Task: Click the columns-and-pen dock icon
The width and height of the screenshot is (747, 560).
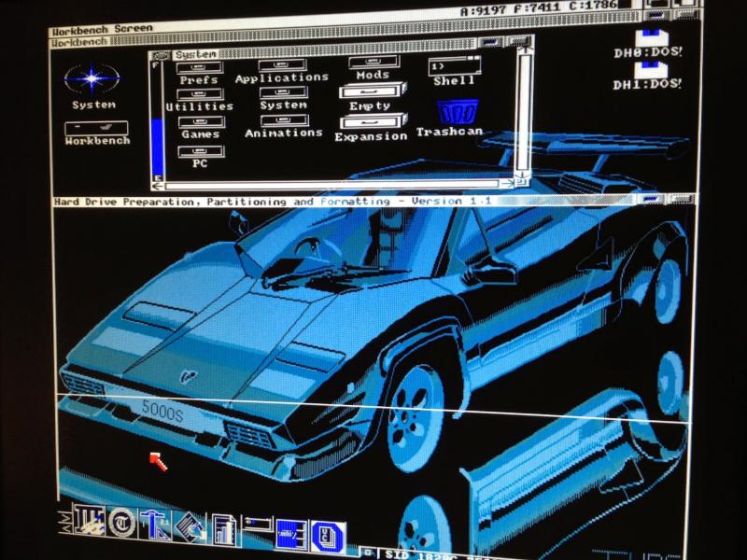Action: pyautogui.click(x=90, y=521)
